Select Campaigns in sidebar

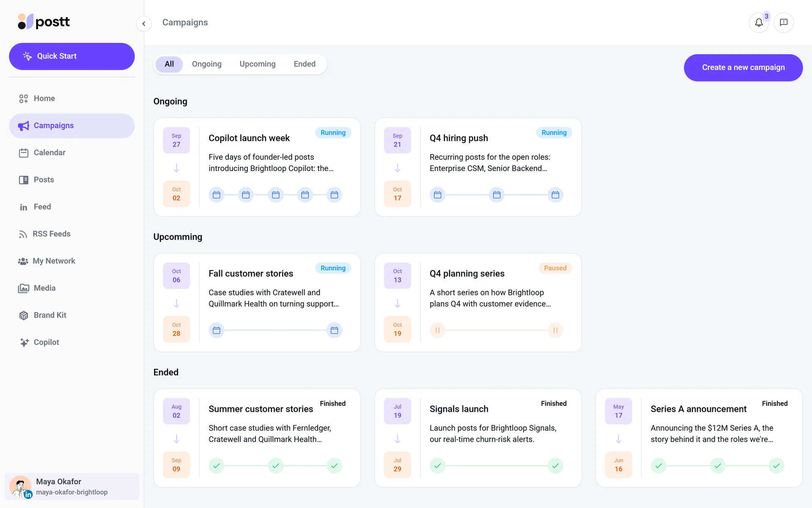(72, 126)
